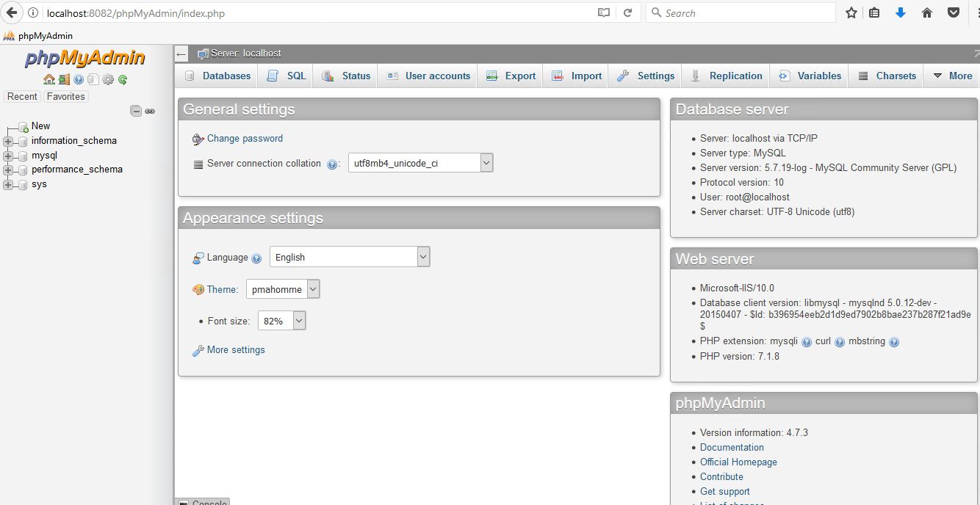980x505 pixels.
Task: Open the Font size dropdown showing 82%
Action: [x=281, y=321]
